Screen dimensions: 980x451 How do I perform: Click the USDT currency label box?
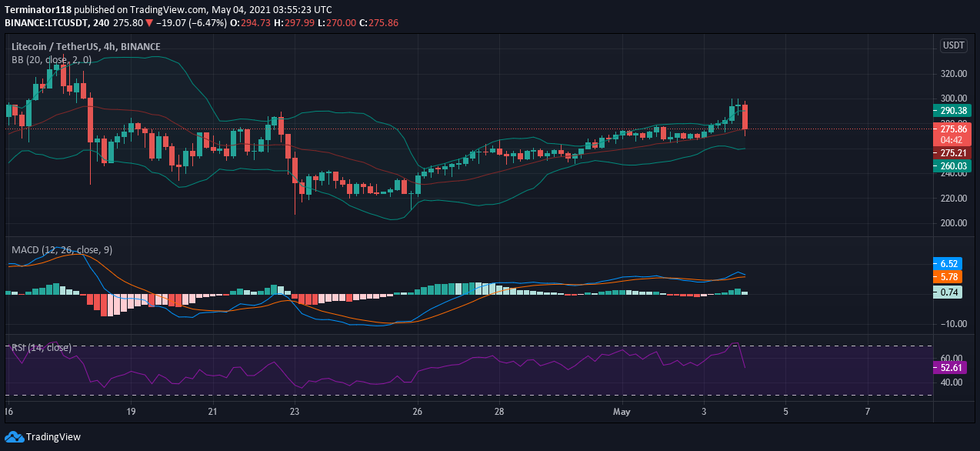[953, 45]
